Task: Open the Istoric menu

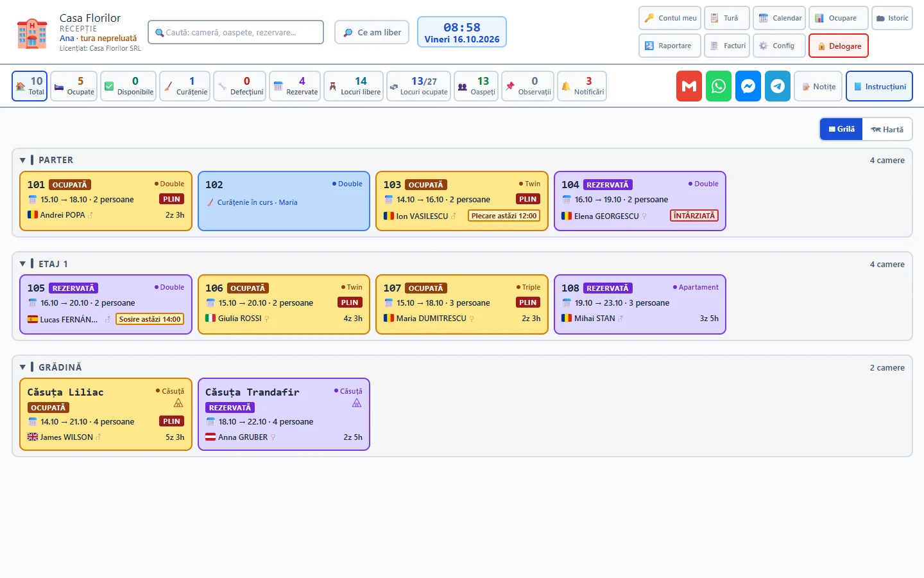Action: [x=892, y=18]
